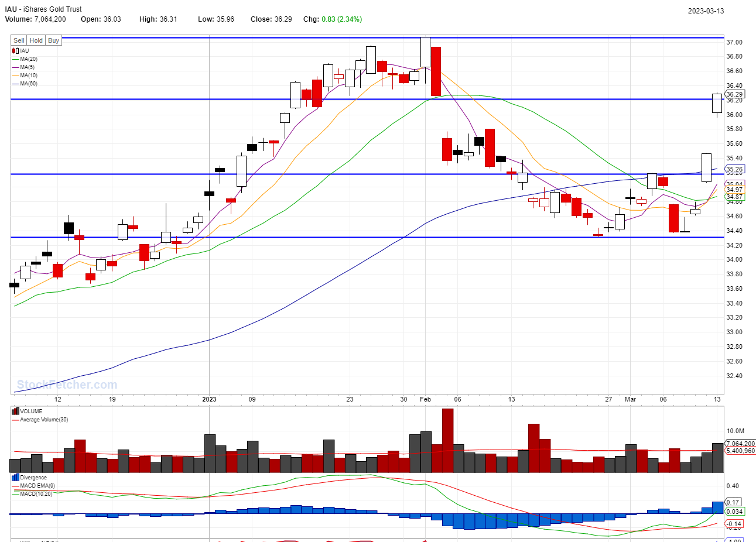Click the '23' date axis label
Screen dimensions: 756x542
click(x=350, y=399)
